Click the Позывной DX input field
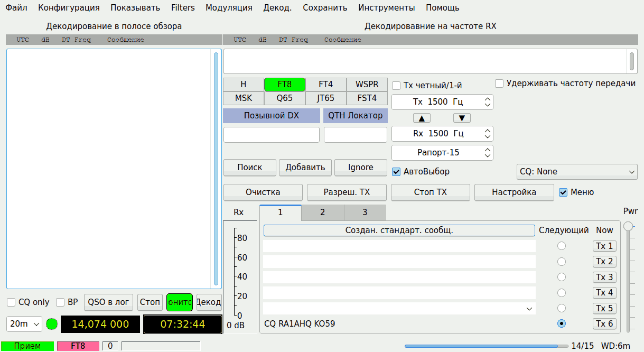Image resolution: width=644 pixels, height=352 pixels. pyautogui.click(x=272, y=135)
